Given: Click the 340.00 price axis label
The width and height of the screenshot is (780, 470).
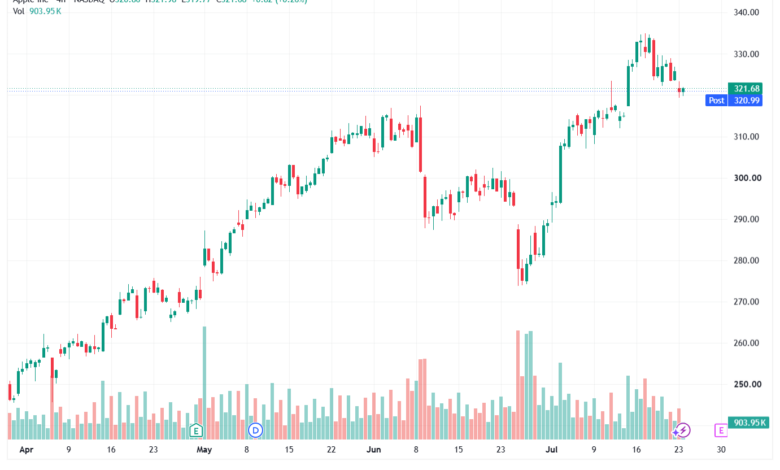Looking at the screenshot, I should click(x=746, y=12).
